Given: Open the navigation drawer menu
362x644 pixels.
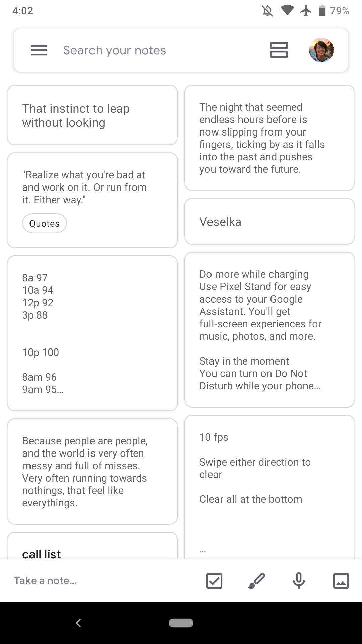Looking at the screenshot, I should coord(38,50).
